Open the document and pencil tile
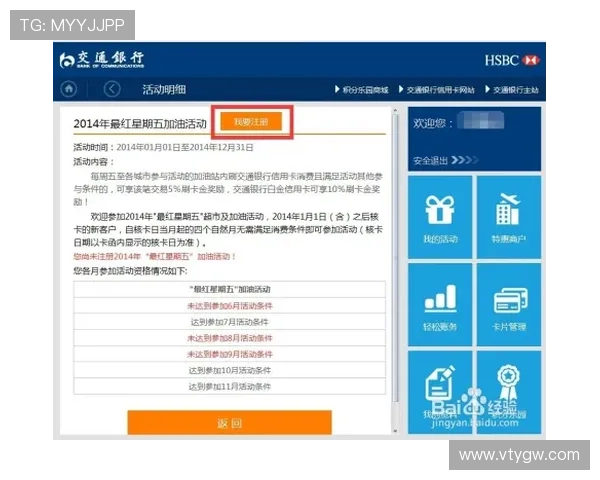Screen dimensions: 600x480 point(440,392)
